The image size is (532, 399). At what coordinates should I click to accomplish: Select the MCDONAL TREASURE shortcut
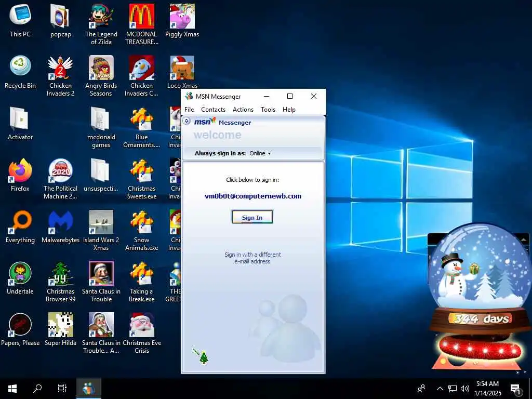click(141, 24)
